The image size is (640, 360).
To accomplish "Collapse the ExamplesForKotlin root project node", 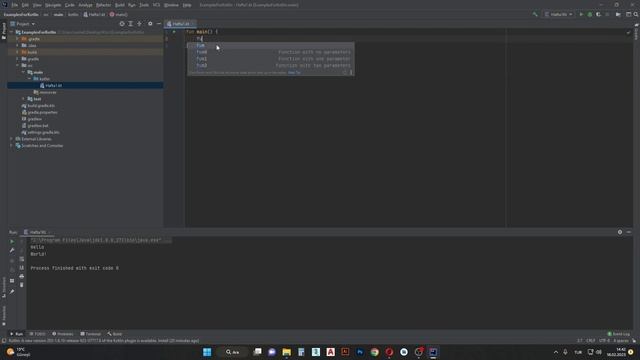I will point(12,32).
